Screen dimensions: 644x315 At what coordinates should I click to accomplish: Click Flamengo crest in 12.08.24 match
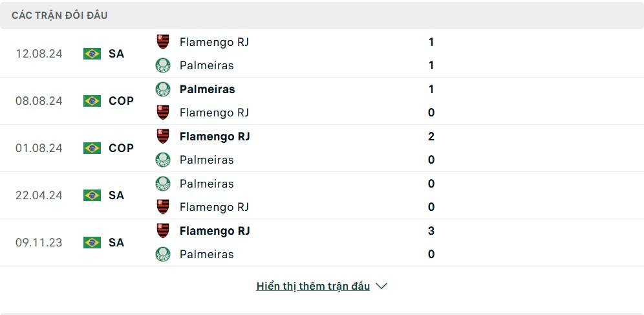pyautogui.click(x=163, y=42)
